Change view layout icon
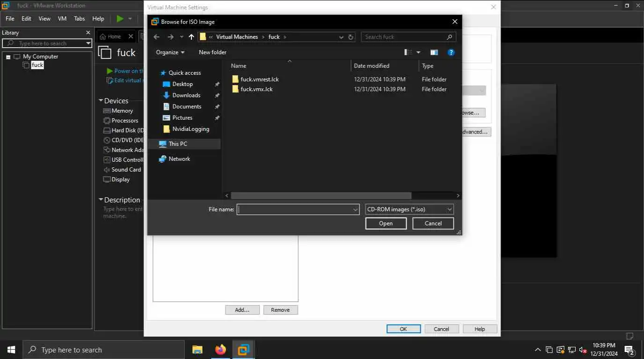This screenshot has height=359, width=644. [408, 52]
